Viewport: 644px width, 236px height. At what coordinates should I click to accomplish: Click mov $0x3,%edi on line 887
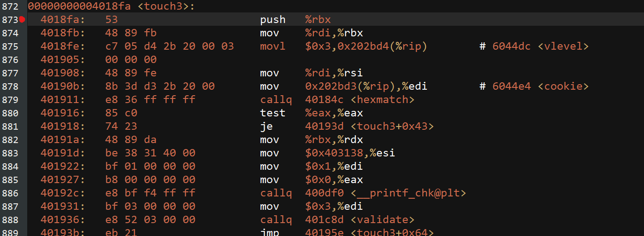pos(312,207)
